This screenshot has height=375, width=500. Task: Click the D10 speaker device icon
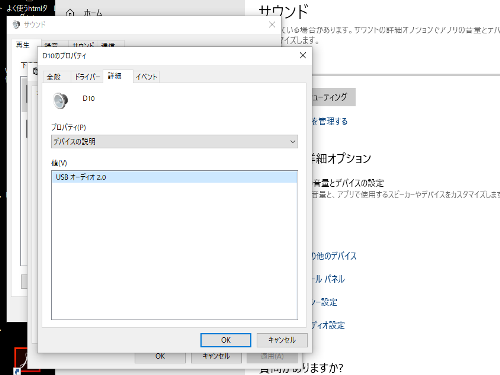(x=61, y=100)
